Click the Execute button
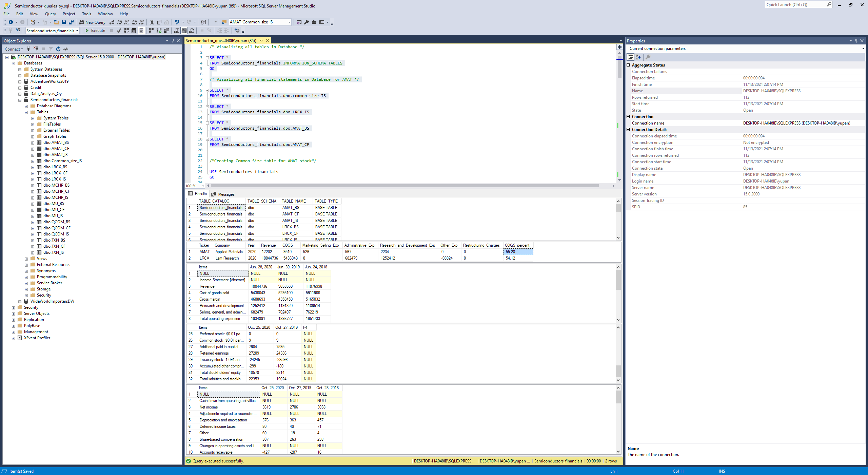This screenshot has height=475, width=868. click(95, 31)
